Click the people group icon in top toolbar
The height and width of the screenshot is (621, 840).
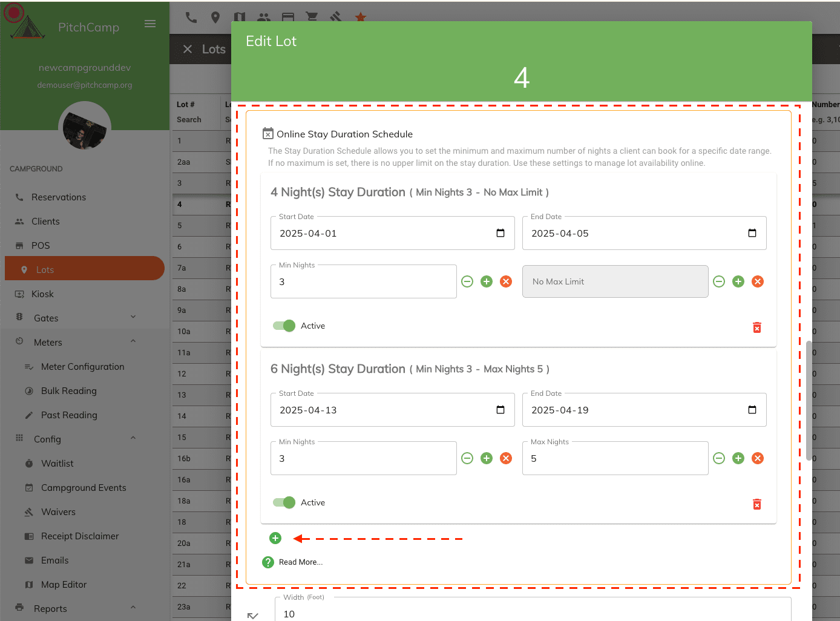coord(264,18)
